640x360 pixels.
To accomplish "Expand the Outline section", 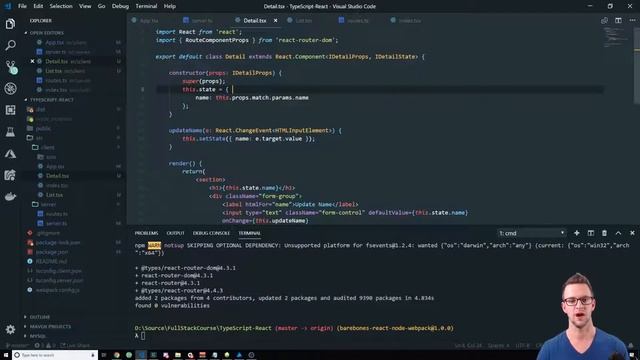I will click(x=40, y=317).
